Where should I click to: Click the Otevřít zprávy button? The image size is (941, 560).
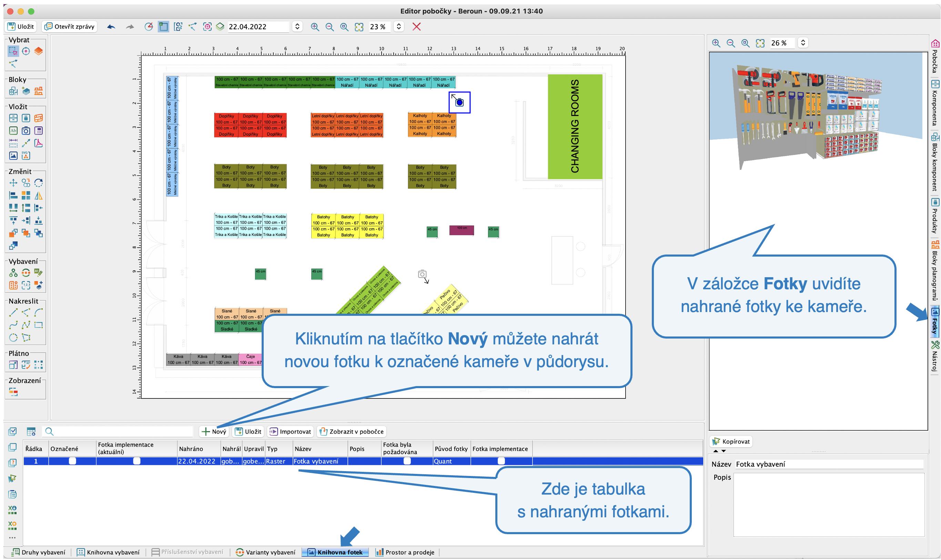(x=70, y=27)
